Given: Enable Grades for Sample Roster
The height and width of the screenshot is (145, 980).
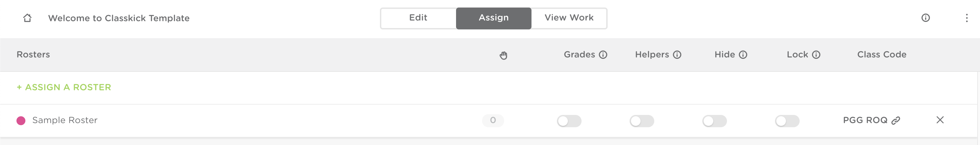Looking at the screenshot, I should pyautogui.click(x=569, y=121).
